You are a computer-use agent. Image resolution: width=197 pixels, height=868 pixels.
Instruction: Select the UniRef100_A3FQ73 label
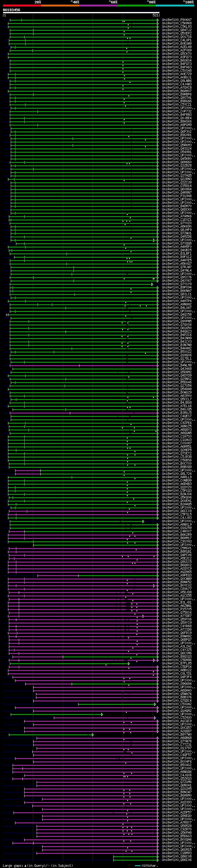(176, 57)
